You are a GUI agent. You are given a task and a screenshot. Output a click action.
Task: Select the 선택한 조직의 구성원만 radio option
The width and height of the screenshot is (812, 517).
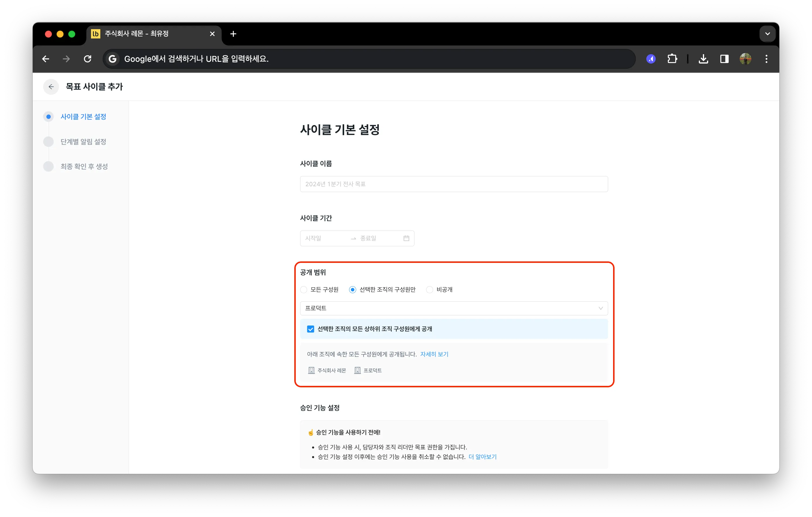click(352, 289)
